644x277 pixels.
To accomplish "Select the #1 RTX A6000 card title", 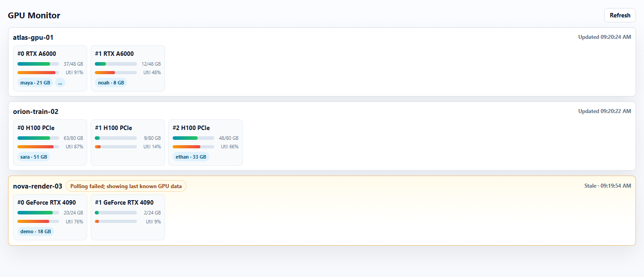I will pyautogui.click(x=114, y=54).
